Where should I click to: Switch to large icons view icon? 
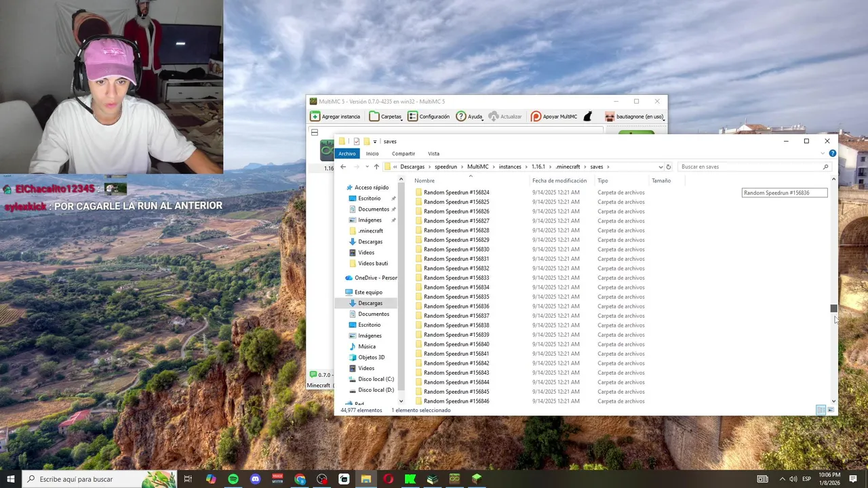point(831,410)
